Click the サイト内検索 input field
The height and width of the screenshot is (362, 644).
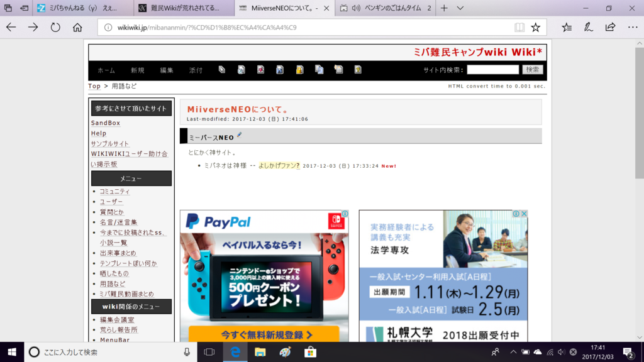coord(493,70)
